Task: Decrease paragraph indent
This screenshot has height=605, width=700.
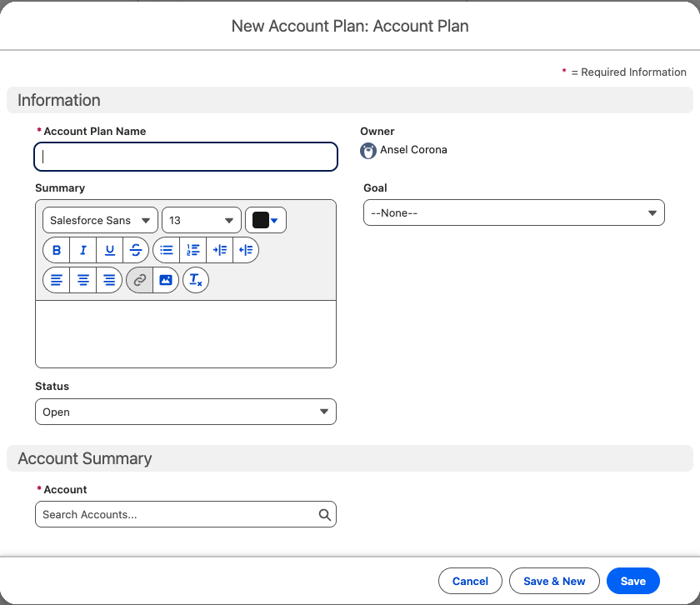Action: coord(246,250)
